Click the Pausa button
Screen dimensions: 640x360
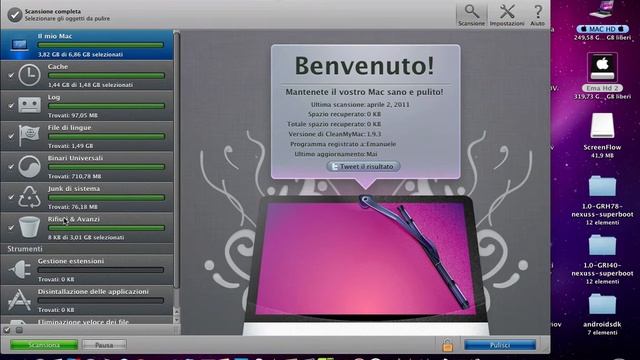(x=104, y=345)
